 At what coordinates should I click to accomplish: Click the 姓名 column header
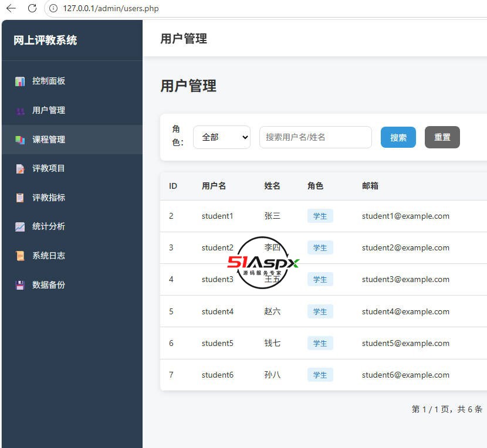coord(272,186)
